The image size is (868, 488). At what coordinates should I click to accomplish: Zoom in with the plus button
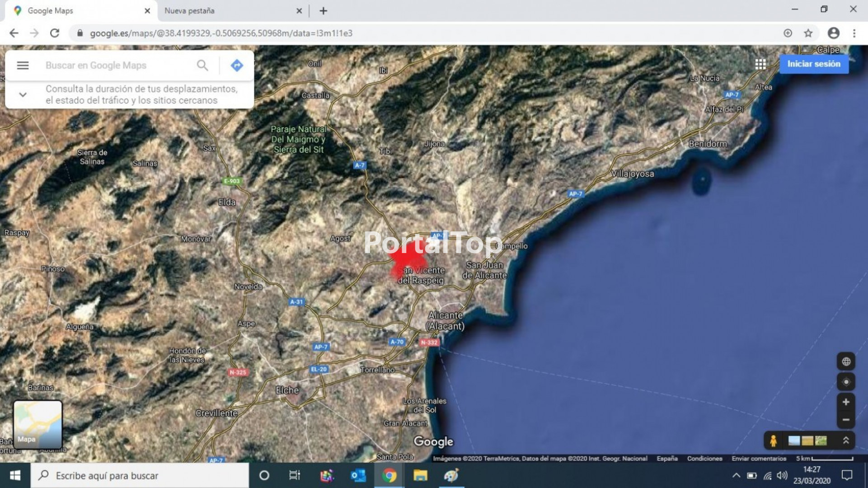coord(846,402)
